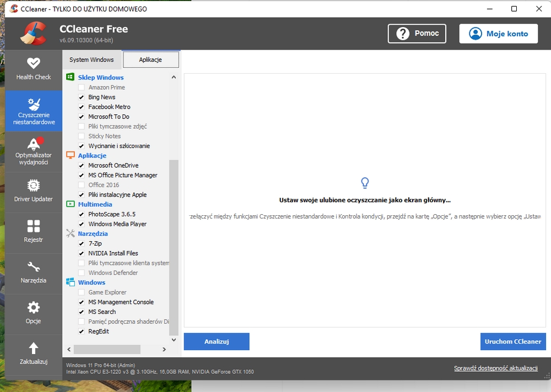Image resolution: width=551 pixels, height=392 pixels.
Task: Click Sprawdź dostępność aktualizacji link
Action: coord(496,368)
